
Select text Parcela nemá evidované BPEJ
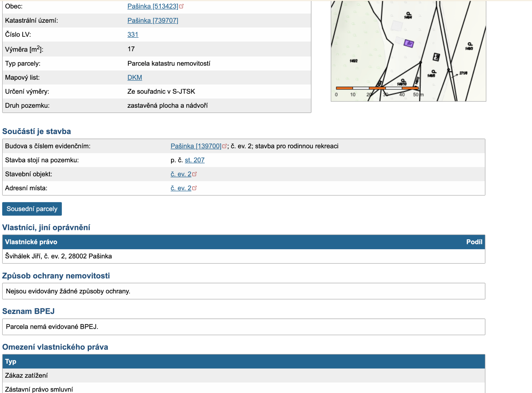[52, 327]
